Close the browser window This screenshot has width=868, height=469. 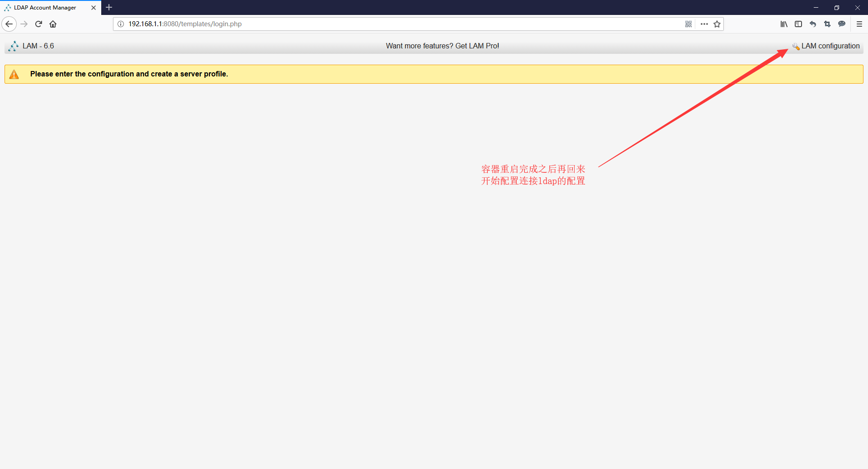[x=858, y=8]
